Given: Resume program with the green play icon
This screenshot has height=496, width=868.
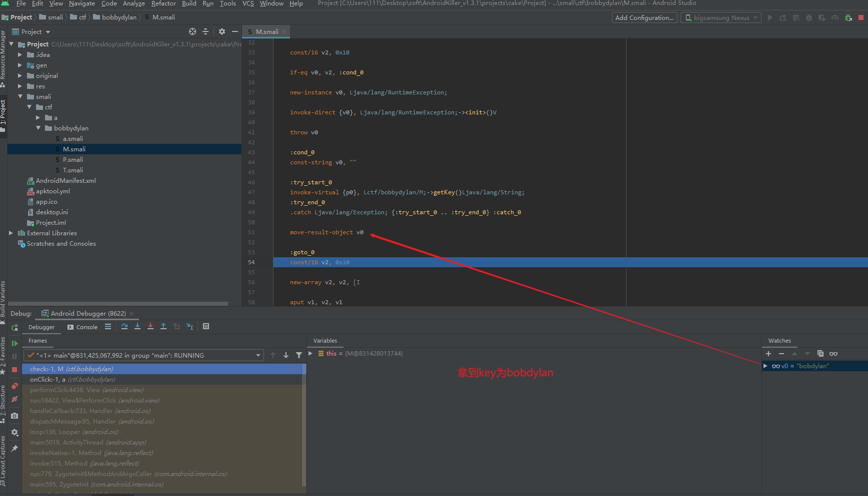Looking at the screenshot, I should (14, 343).
